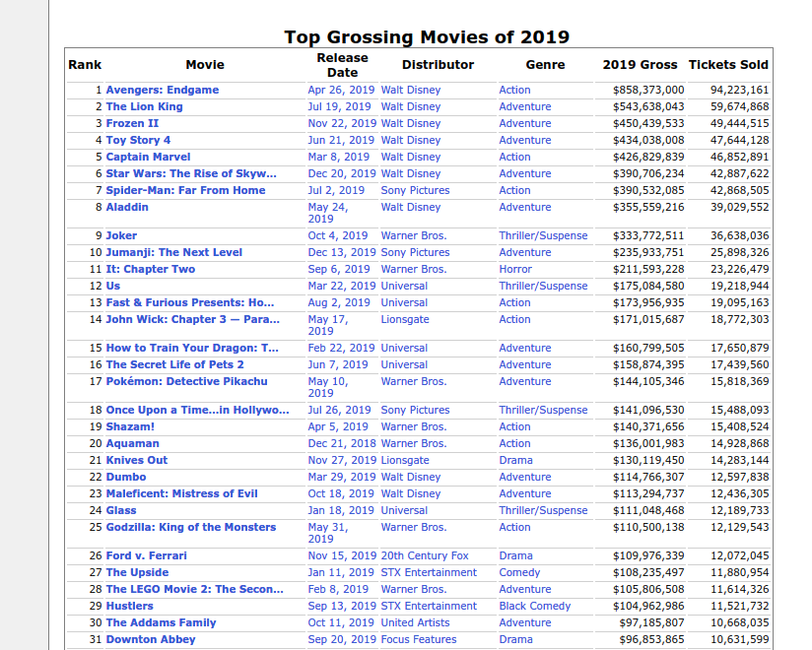Open the movie titled Us
This screenshot has width=812, height=650.
point(113,286)
